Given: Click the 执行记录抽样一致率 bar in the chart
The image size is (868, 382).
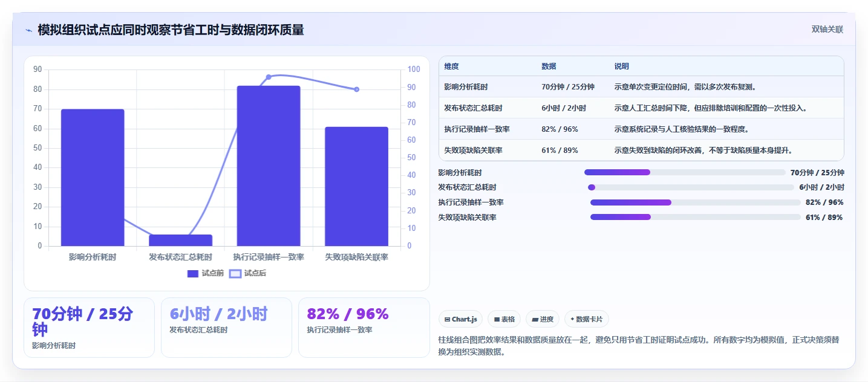Looking at the screenshot, I should (x=269, y=166).
